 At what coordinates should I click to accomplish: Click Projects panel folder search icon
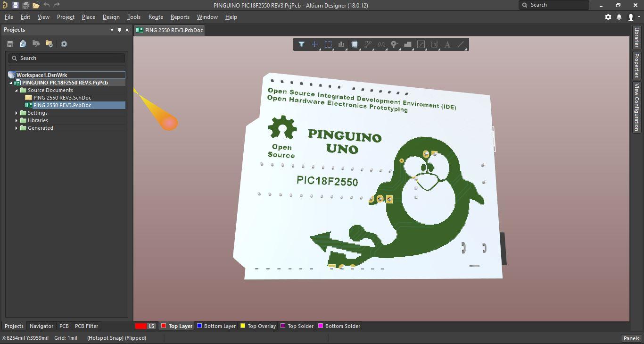pyautogui.click(x=36, y=44)
